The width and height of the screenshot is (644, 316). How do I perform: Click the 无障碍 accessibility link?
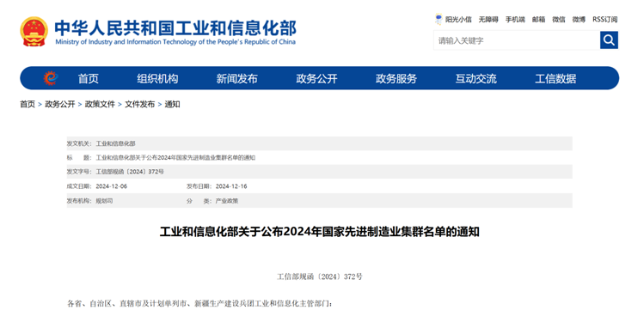pos(488,19)
